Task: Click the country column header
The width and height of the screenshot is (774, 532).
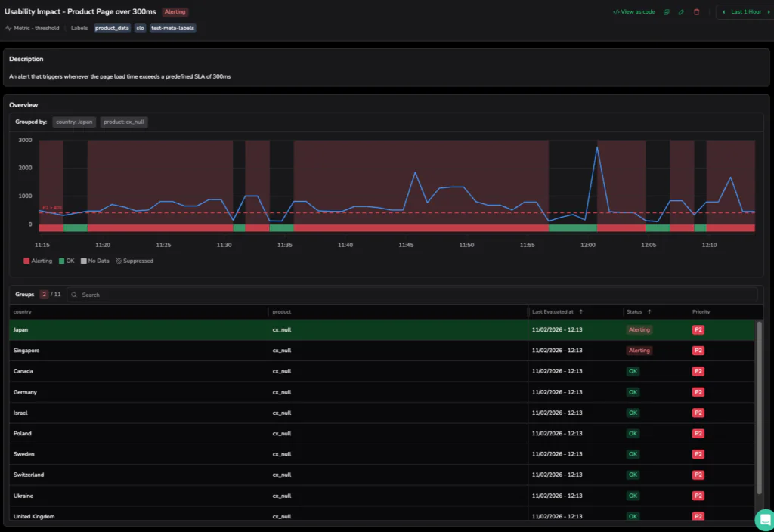Action: coord(23,311)
